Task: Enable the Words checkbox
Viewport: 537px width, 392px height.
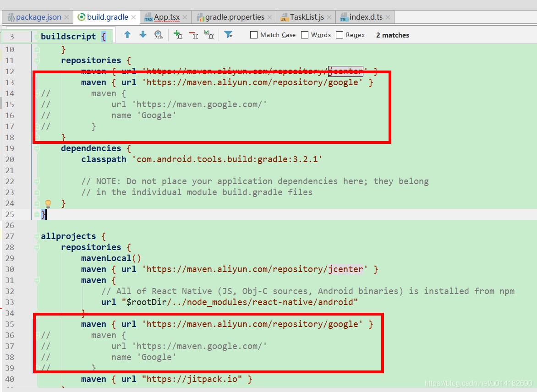Action: point(304,35)
